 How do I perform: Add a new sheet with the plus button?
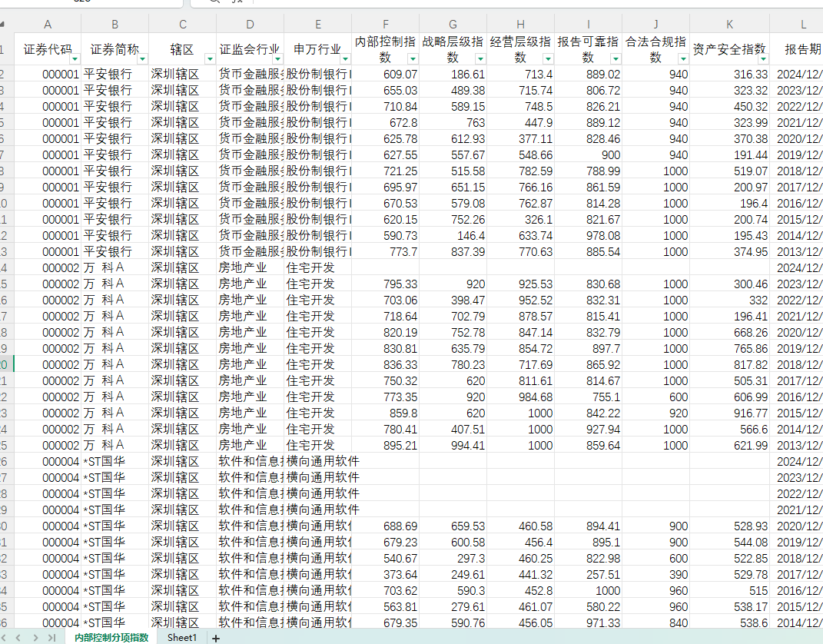pyautogui.click(x=216, y=638)
